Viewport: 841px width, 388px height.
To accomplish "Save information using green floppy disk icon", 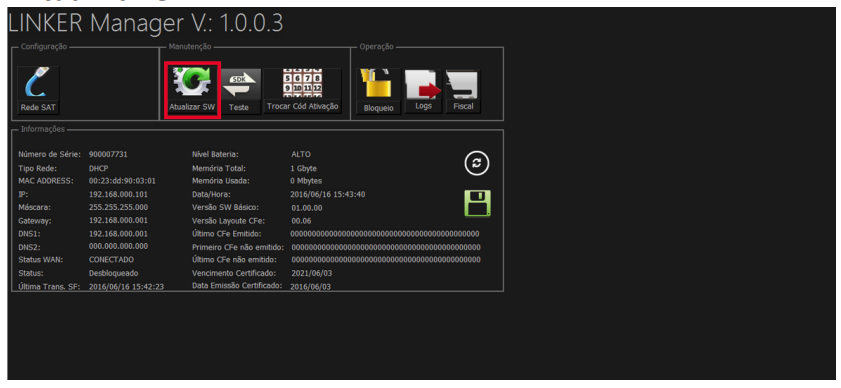I will click(x=477, y=203).
